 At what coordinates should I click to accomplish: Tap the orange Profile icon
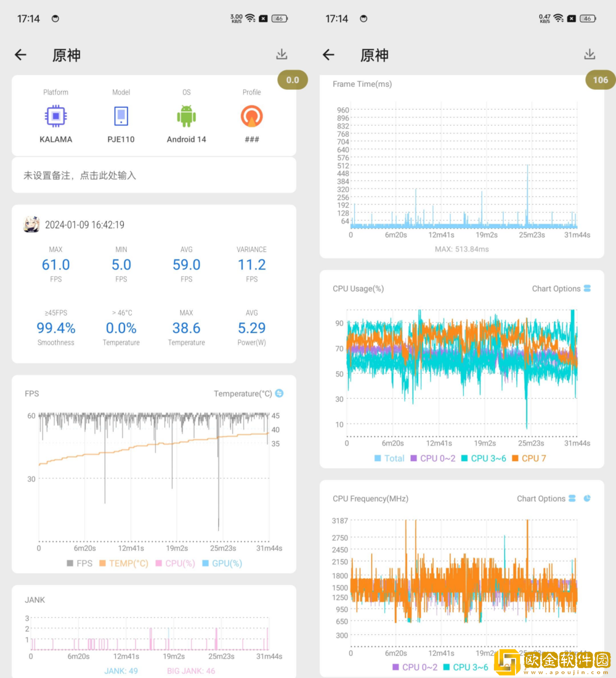tap(251, 116)
